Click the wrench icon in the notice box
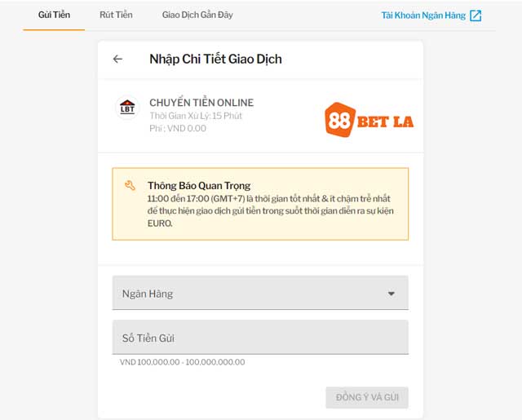The width and height of the screenshot is (522, 420). coord(130,185)
